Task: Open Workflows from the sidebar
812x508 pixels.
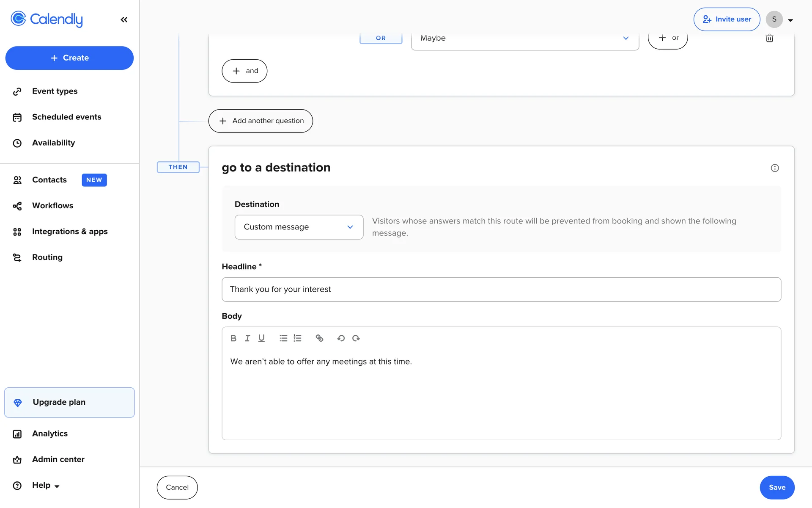Action: [52, 206]
